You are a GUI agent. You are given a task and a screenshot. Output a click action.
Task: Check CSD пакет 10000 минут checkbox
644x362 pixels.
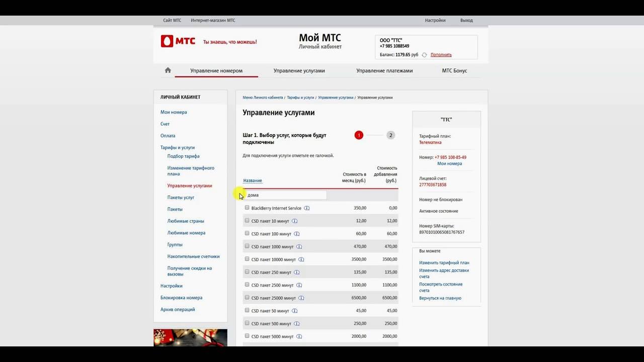click(x=247, y=259)
